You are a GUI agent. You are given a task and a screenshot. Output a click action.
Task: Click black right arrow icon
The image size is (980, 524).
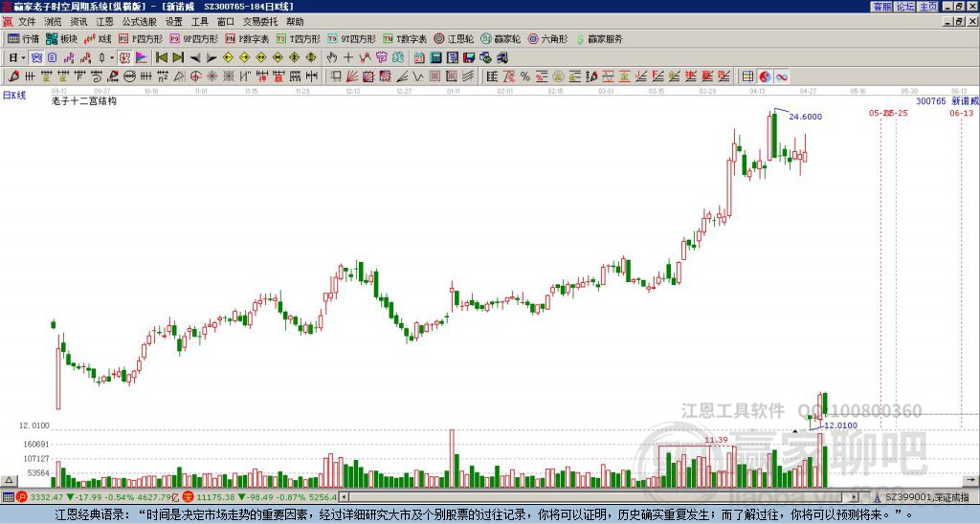pyautogui.click(x=212, y=58)
